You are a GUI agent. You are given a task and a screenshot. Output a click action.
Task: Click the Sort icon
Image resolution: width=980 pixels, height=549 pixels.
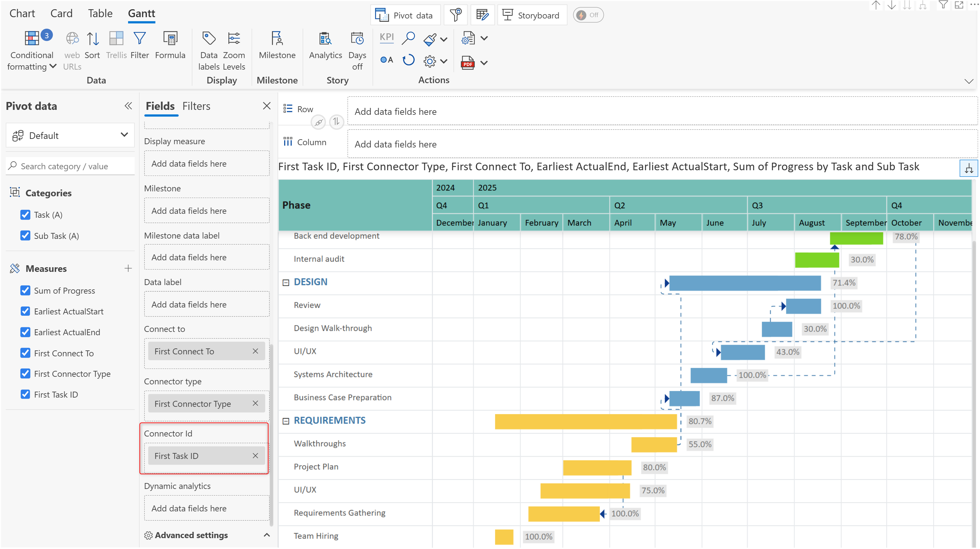tap(92, 39)
